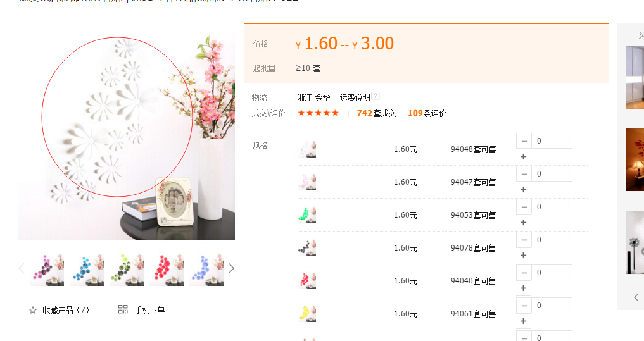Select the green flower spec thumbnail

pos(307,215)
